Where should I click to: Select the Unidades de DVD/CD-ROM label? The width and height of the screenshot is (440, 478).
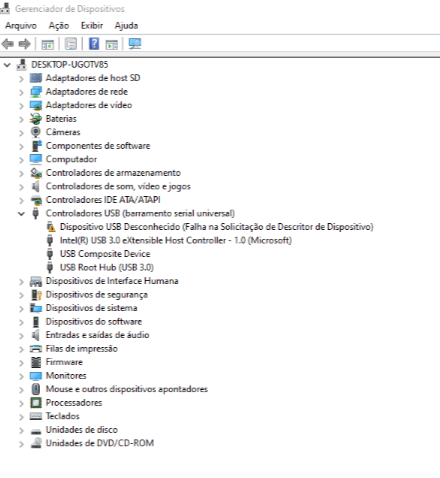[100, 443]
